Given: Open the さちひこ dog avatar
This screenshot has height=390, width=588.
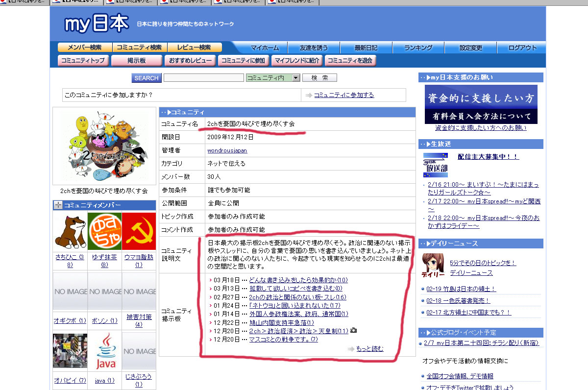Looking at the screenshot, I should click(x=70, y=231).
